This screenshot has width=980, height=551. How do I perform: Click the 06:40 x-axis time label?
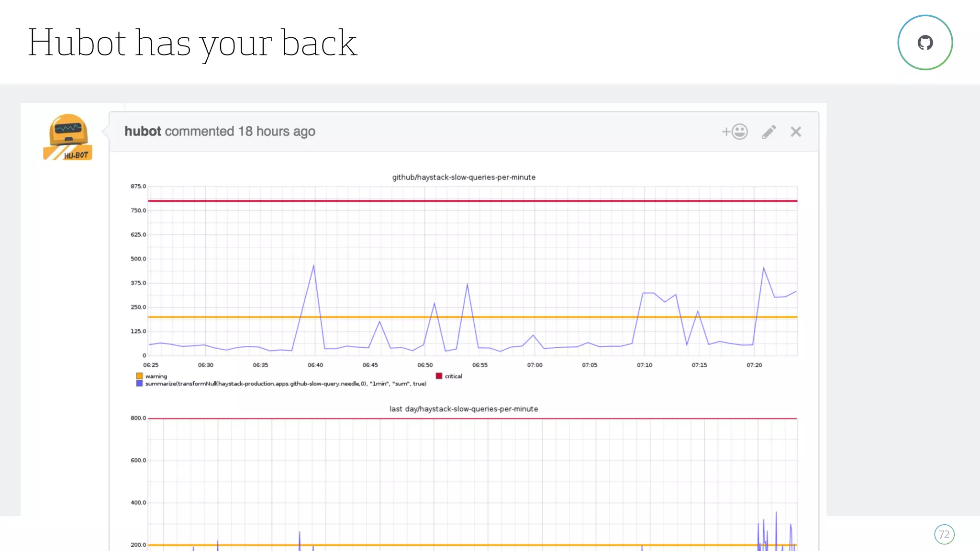(x=315, y=365)
